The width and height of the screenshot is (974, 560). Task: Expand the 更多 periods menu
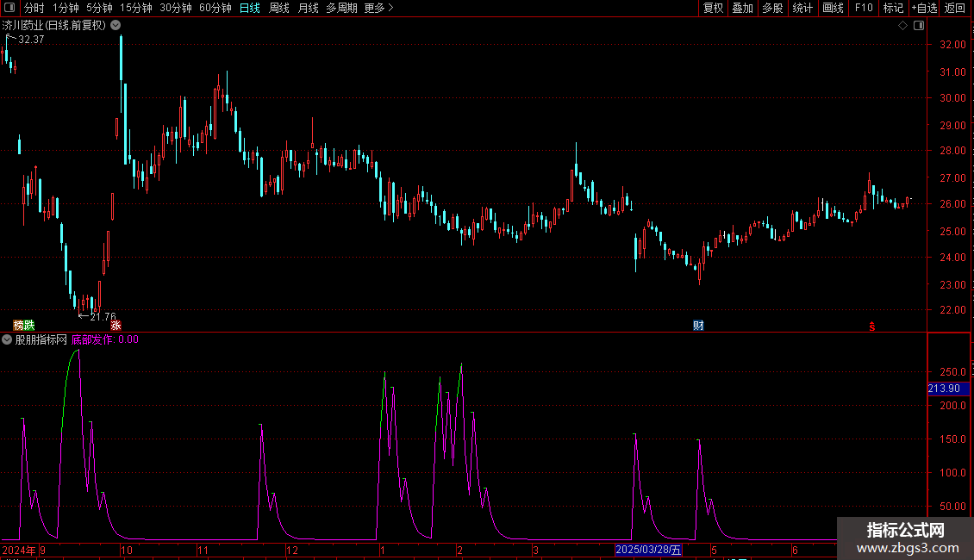point(378,8)
